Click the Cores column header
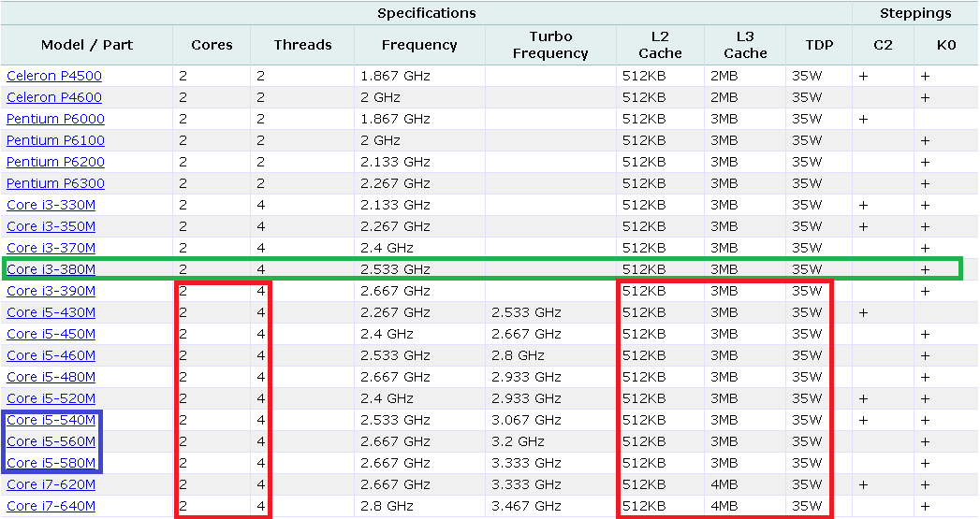 [212, 45]
